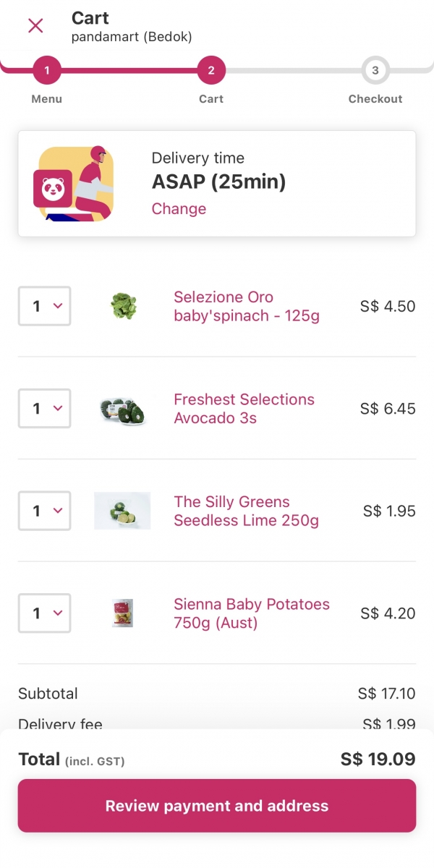Image resolution: width=434 pixels, height=868 pixels.
Task: Click the Avocado 3s product image
Action: pos(122,408)
